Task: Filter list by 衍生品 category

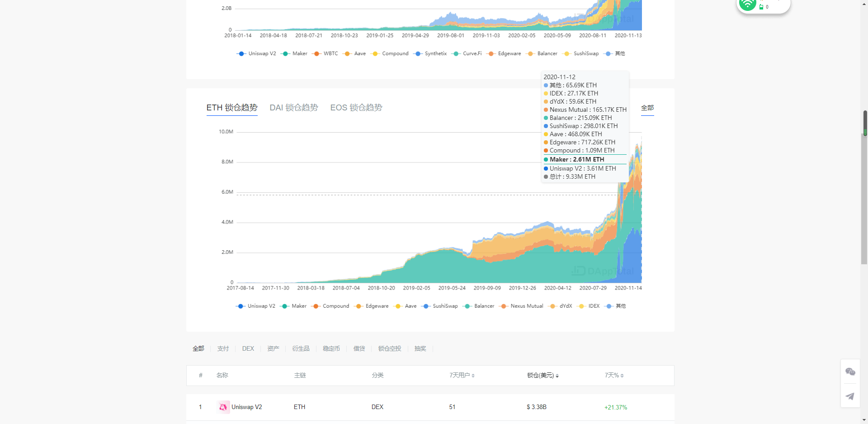Action: pos(301,348)
